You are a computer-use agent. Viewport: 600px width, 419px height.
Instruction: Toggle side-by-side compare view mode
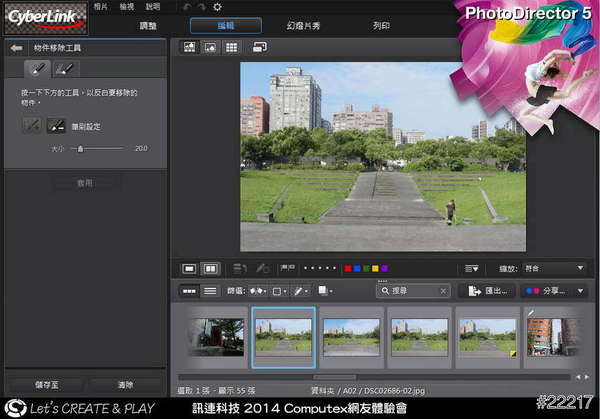pyautogui.click(x=210, y=268)
